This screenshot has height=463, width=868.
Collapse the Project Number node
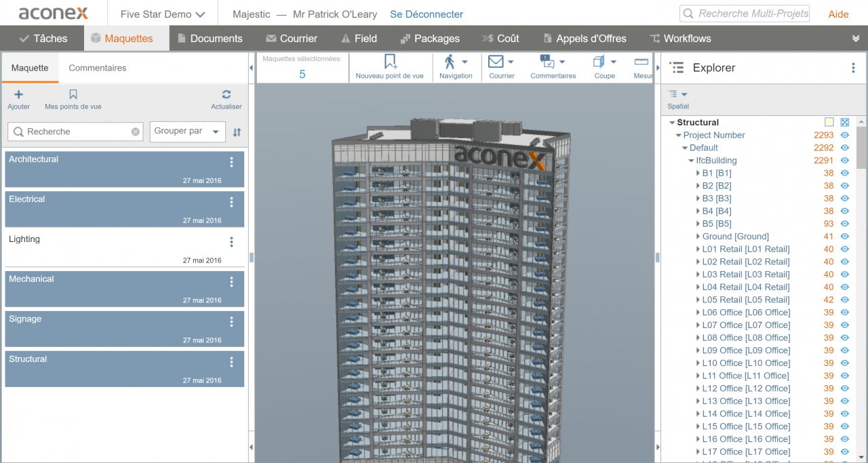coord(678,136)
